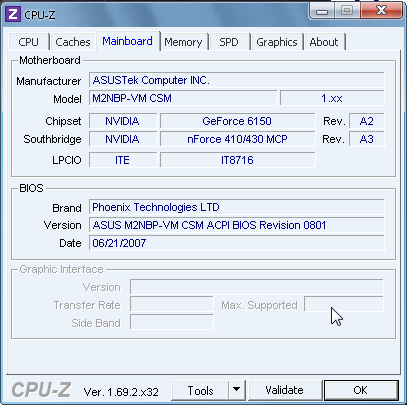Click the Ver. 1.69.2.x32 version text
The image size is (407, 405).
(121, 392)
